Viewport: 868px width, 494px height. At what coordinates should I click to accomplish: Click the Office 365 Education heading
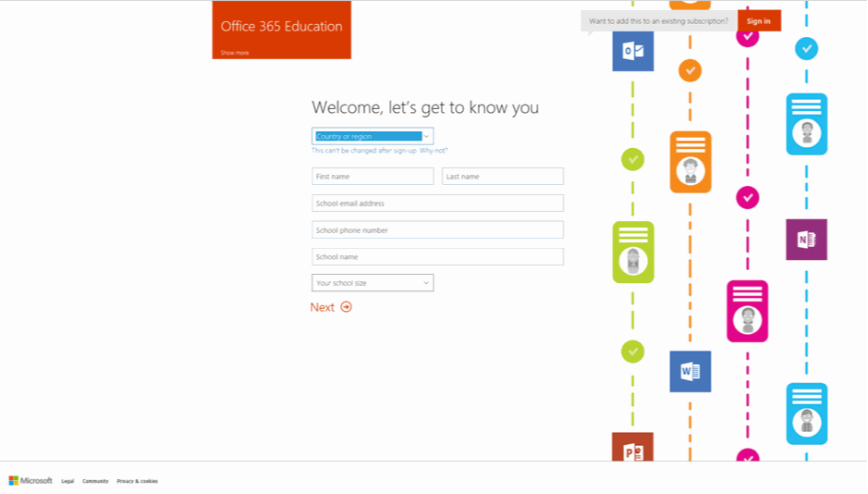point(281,27)
